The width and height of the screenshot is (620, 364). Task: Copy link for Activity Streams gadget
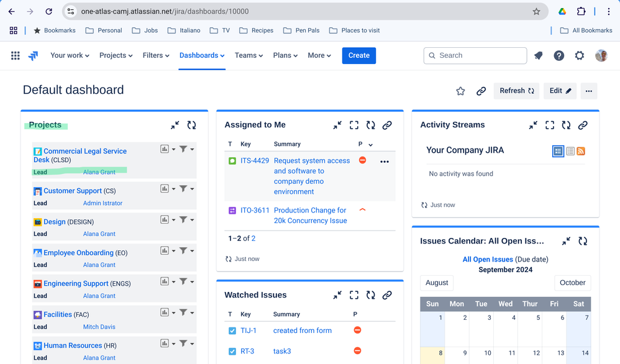pos(583,125)
